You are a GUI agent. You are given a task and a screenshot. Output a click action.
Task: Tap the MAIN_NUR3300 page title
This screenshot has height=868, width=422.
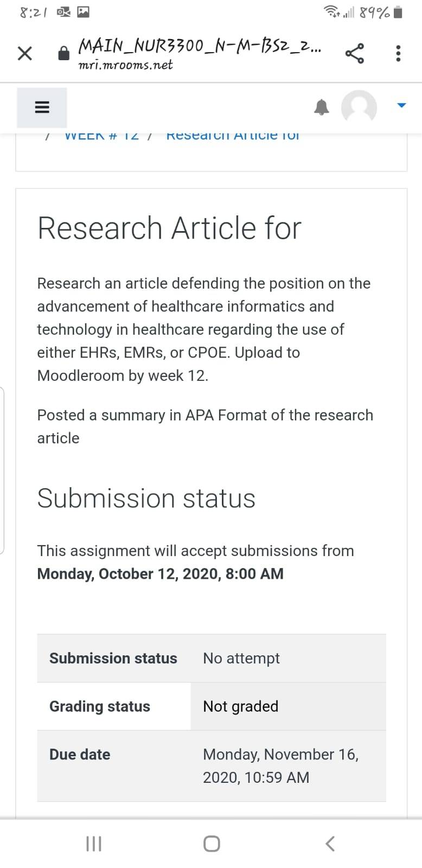point(200,45)
